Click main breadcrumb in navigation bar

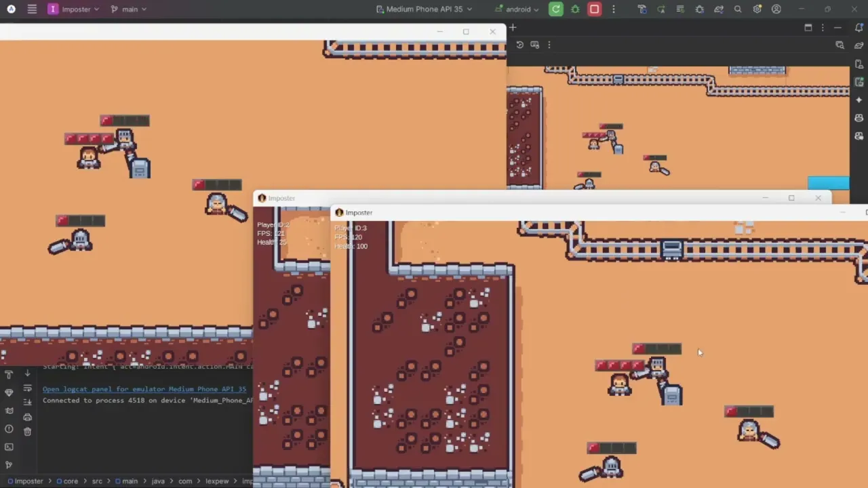[x=125, y=481]
